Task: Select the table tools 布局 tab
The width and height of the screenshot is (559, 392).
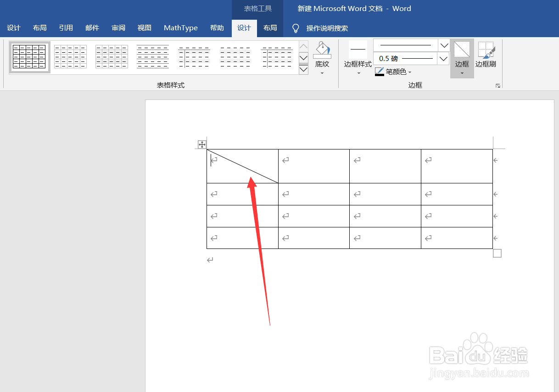Action: [270, 28]
